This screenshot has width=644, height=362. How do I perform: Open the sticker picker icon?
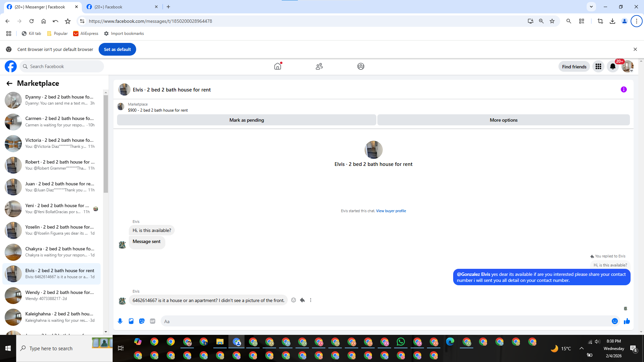[142, 321]
